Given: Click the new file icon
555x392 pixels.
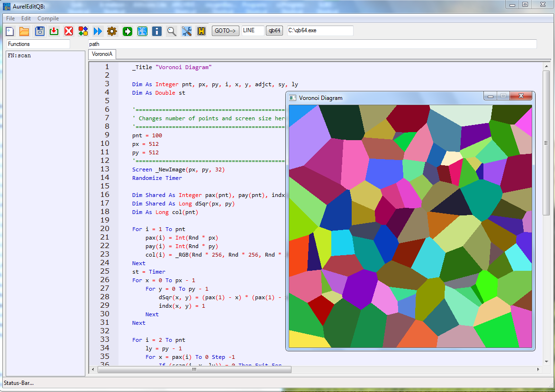Looking at the screenshot, I should pyautogui.click(x=9, y=31).
